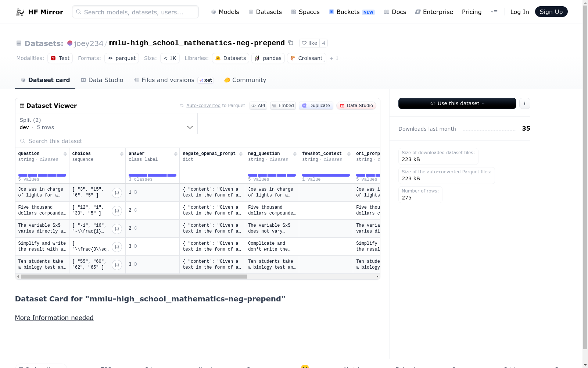Copy dataset name with the copy icon
The height and width of the screenshot is (368, 588).
pyautogui.click(x=291, y=43)
